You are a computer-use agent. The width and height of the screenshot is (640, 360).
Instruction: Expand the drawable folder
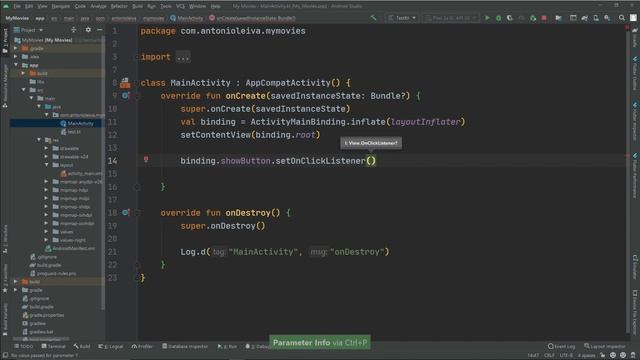point(47,148)
